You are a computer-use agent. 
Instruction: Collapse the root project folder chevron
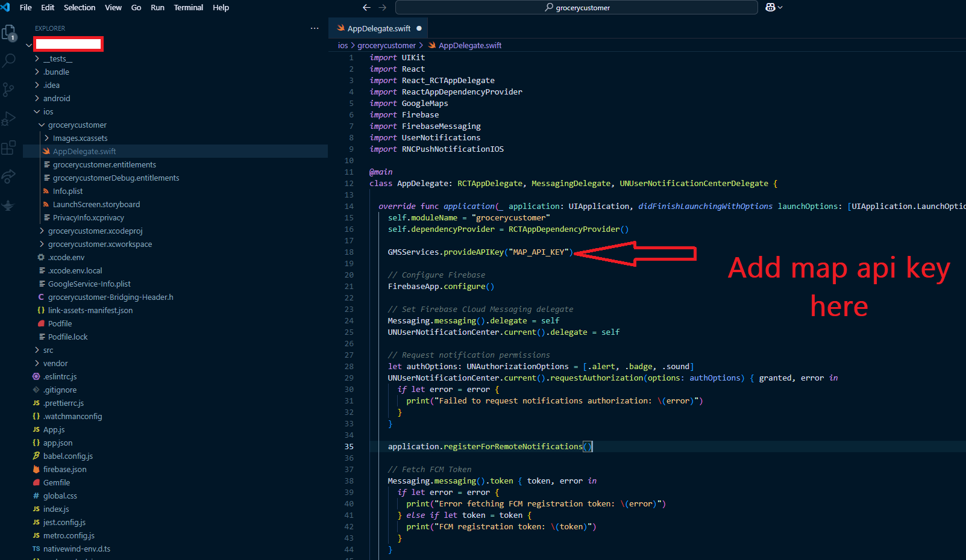(28, 45)
